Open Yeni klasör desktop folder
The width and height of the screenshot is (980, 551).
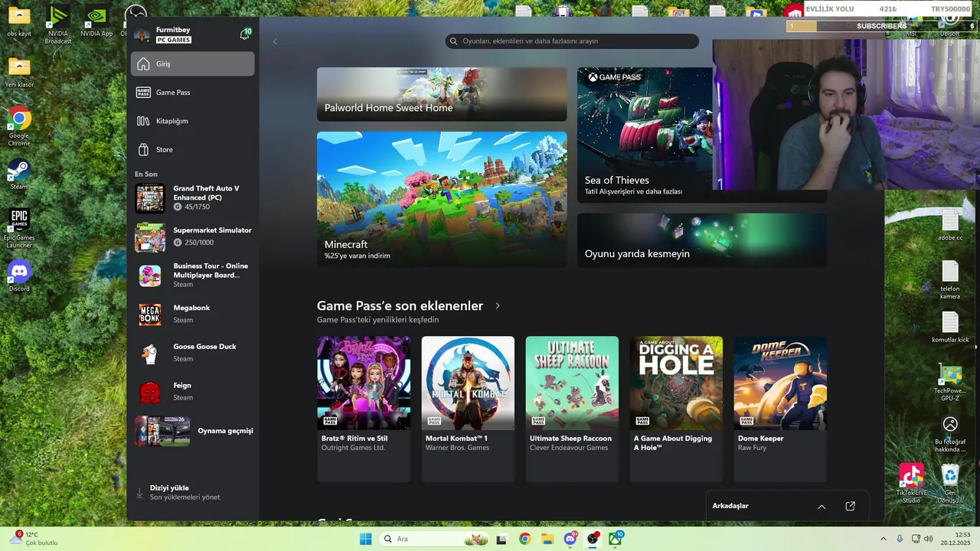[x=19, y=73]
